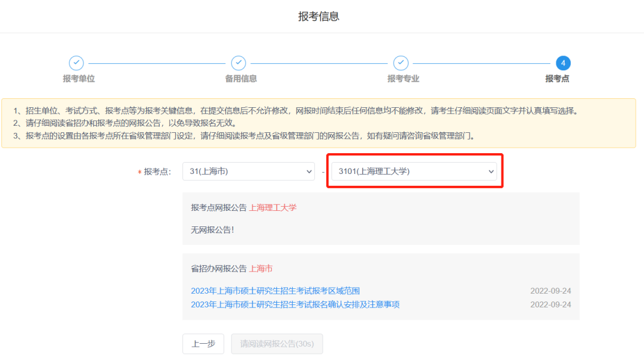Screen dimensions: 644x364
Task: Click the 报考单位 step checkmark circle
Action: pyautogui.click(x=76, y=63)
